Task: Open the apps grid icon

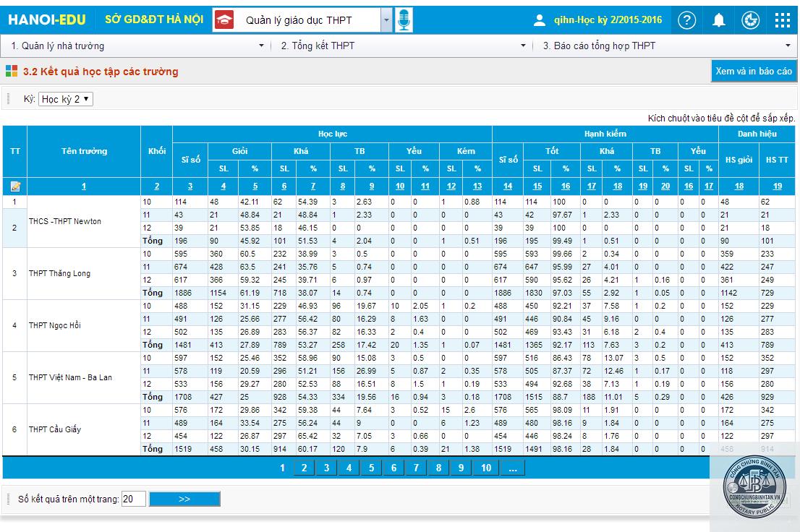Action: pos(782,20)
